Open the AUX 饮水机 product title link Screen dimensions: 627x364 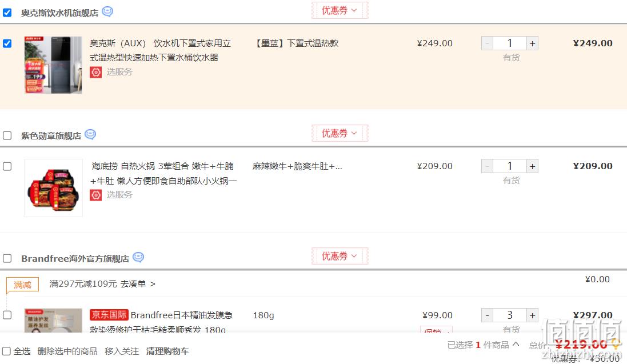(x=161, y=50)
